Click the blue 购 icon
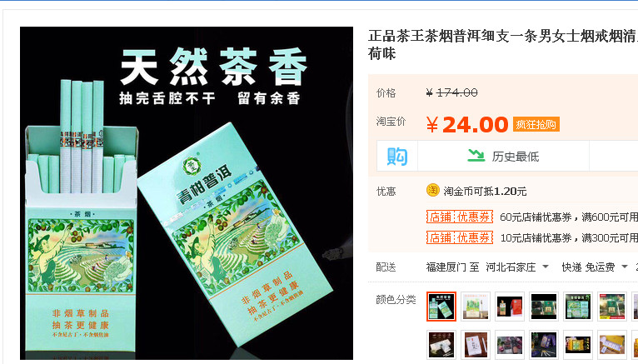Image resolution: width=638 pixels, height=364 pixels. coord(396,156)
